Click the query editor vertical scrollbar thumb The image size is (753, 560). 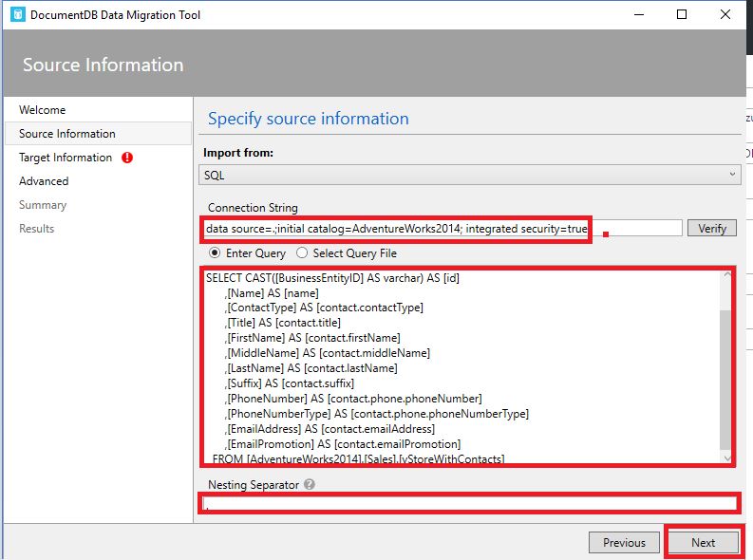[x=725, y=379]
